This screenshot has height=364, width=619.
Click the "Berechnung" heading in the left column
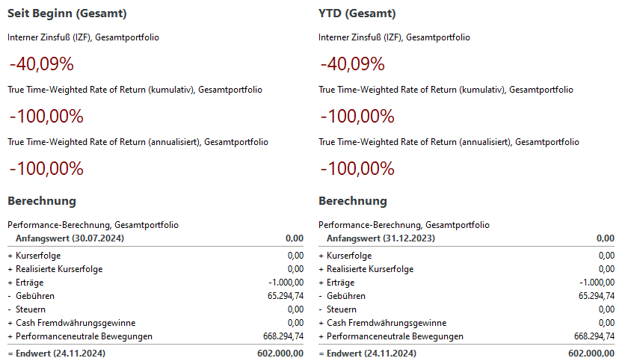pos(42,200)
